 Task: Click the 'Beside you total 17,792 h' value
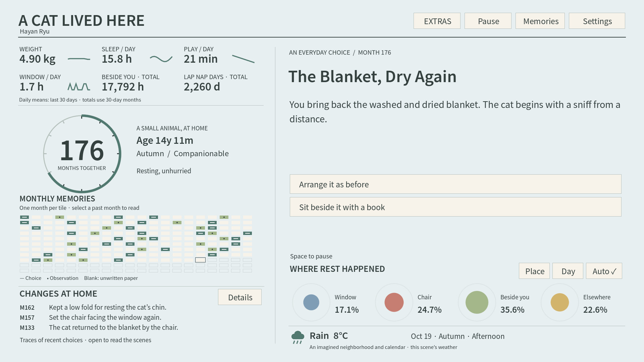[x=123, y=87]
